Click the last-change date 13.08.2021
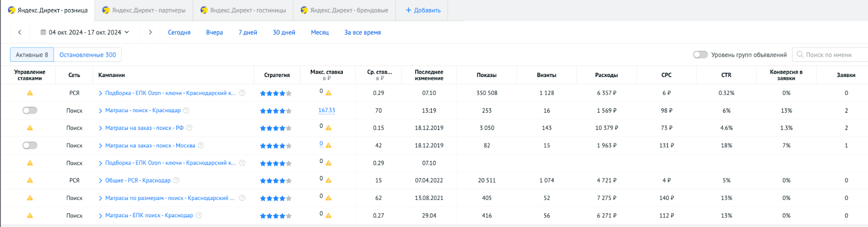The width and height of the screenshot is (868, 227). point(429,198)
